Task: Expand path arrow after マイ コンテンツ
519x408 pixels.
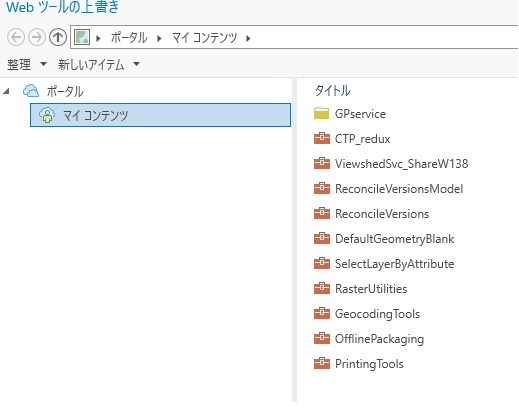Action: [x=248, y=38]
